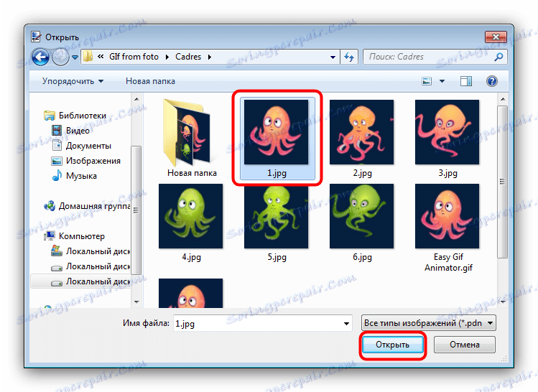Image resolution: width=538 pixels, height=392 pixels.
Task: Click the greyed Forward navigation arrow
Action: point(61,57)
